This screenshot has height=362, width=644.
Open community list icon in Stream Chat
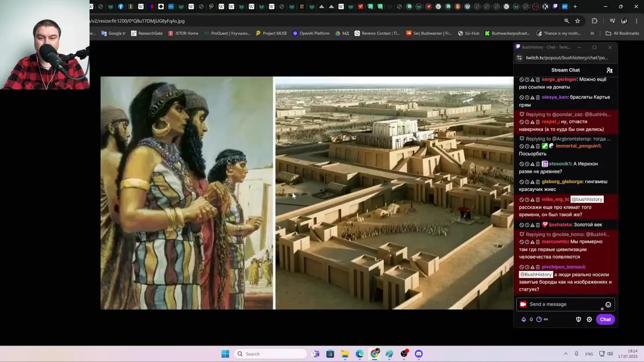pos(609,70)
